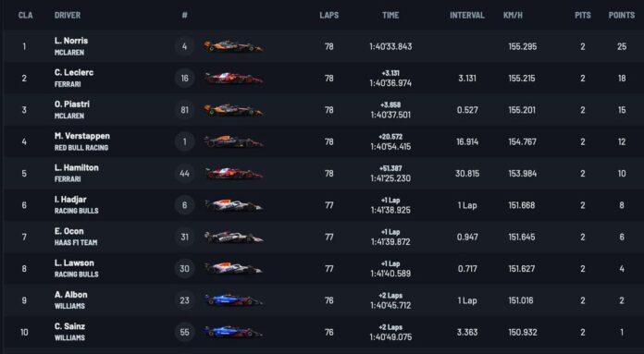This screenshot has width=644, height=354.
Task: Click Ocon's Haas car icon
Action: (233, 237)
